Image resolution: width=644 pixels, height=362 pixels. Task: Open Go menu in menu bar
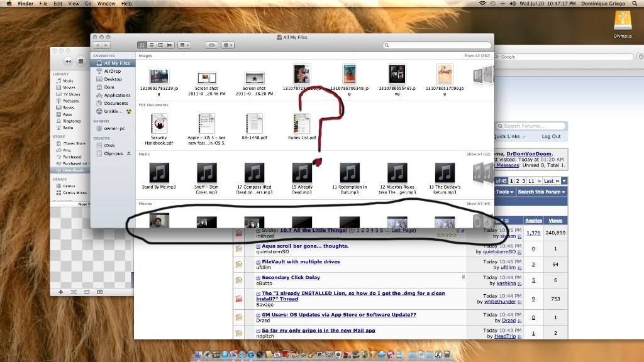[88, 3]
